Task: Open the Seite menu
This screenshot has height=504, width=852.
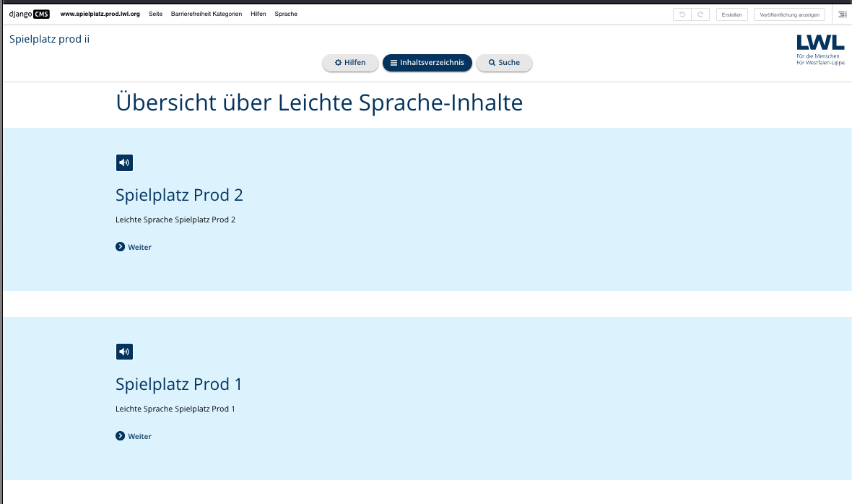Action: [x=155, y=14]
